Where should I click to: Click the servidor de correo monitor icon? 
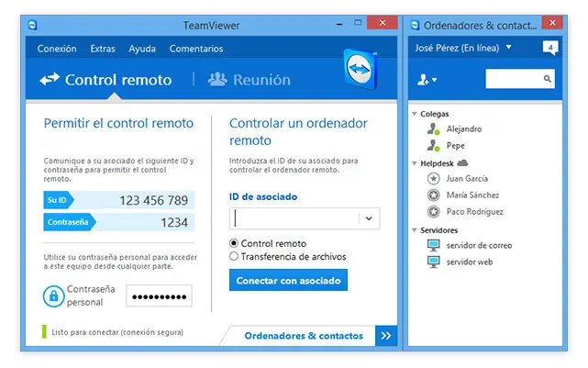pyautogui.click(x=434, y=246)
